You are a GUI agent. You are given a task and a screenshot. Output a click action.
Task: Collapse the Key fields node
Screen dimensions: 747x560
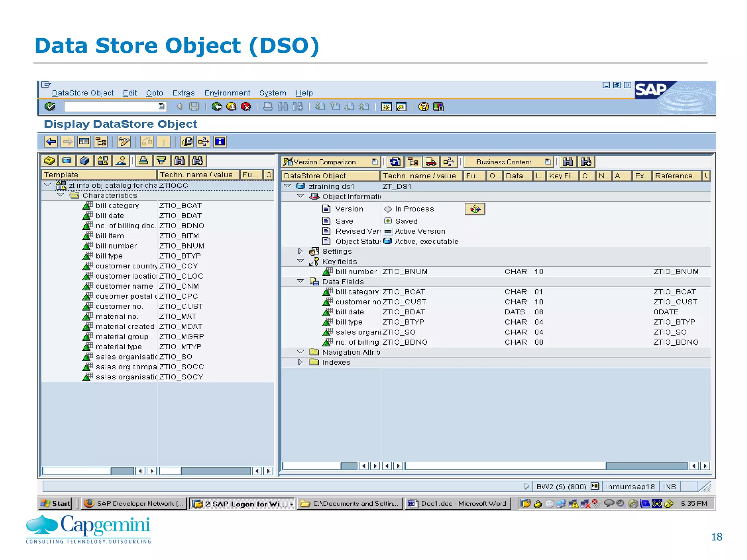pyautogui.click(x=301, y=261)
